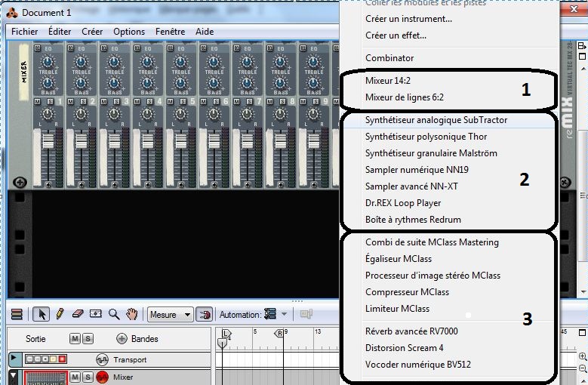Open the Créer menu
This screenshot has width=588, height=385.
coord(92,32)
